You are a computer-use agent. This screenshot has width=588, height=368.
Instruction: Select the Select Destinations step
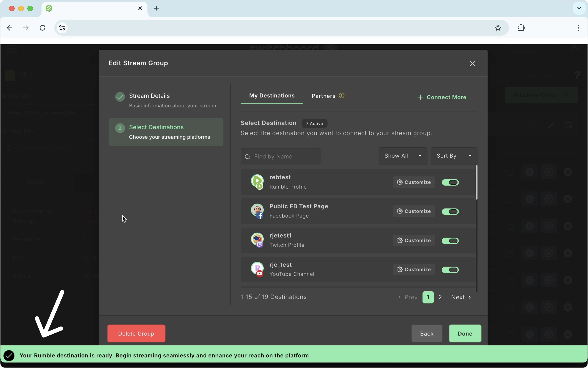coord(166,132)
